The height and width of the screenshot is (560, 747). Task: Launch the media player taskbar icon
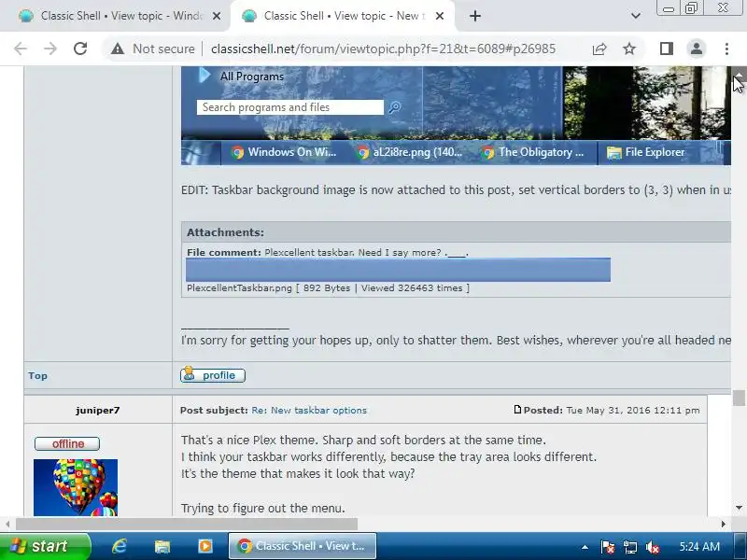(x=205, y=546)
